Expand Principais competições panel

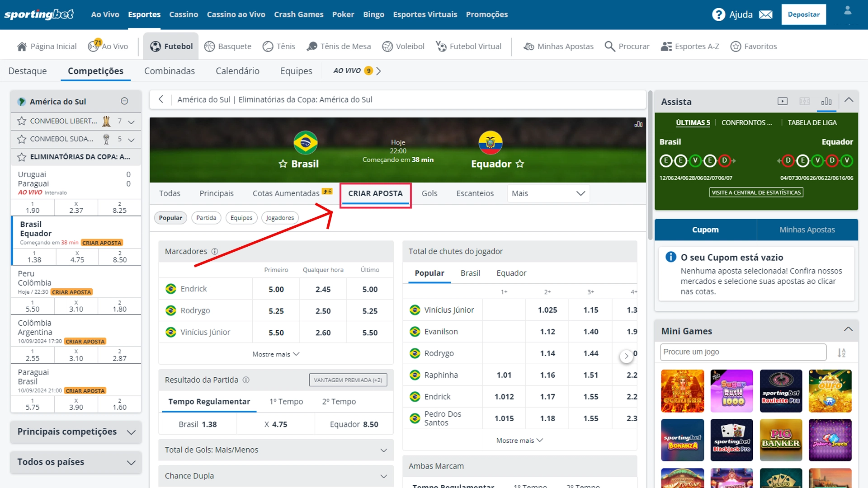(76, 432)
